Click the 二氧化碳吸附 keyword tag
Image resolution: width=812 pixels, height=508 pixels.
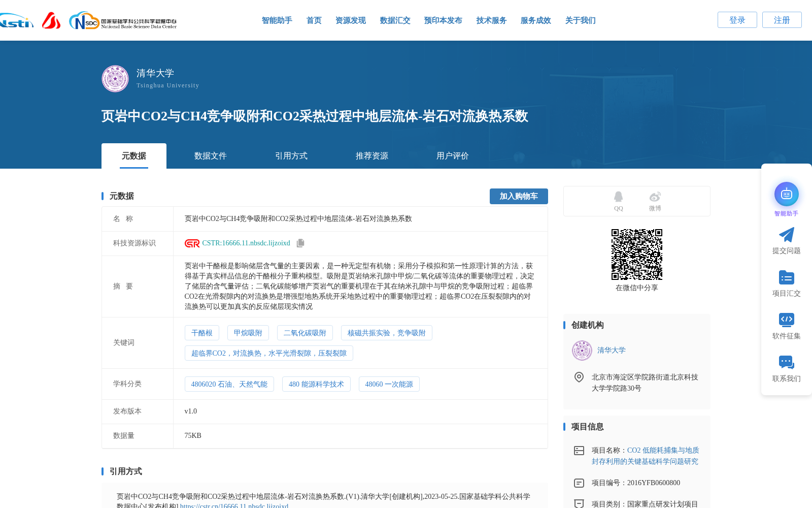pyautogui.click(x=305, y=333)
